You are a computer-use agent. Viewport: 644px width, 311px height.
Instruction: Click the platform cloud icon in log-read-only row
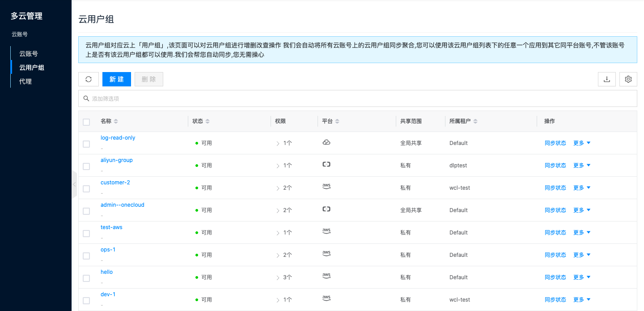326,142
